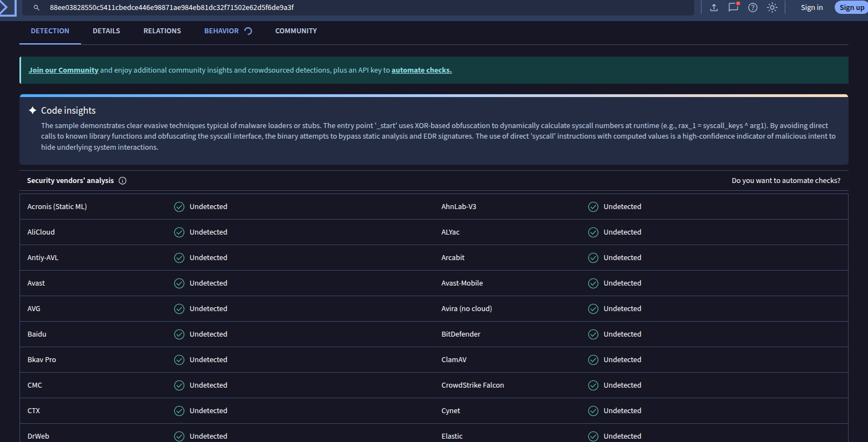Click the search magnifier icon
The height and width of the screenshot is (442, 868).
point(36,7)
